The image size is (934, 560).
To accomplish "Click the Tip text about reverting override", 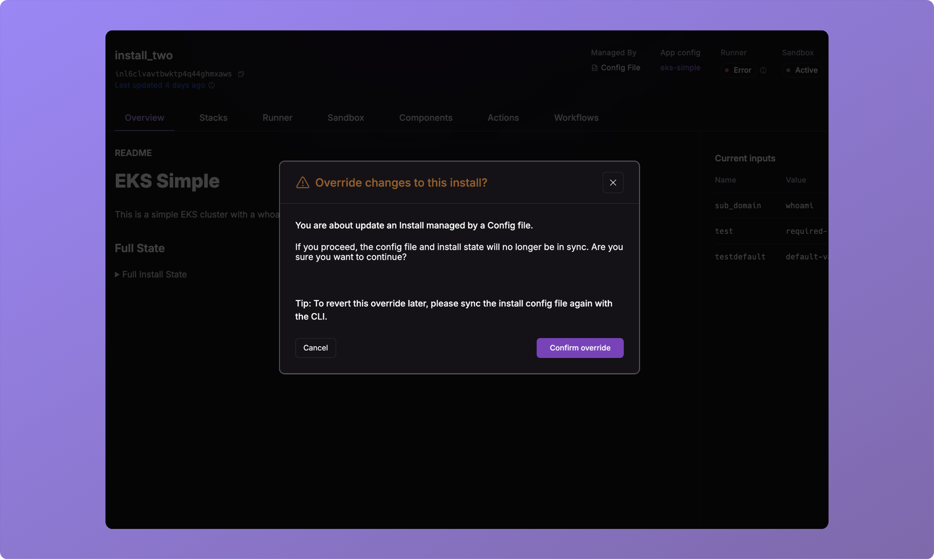I will coord(454,310).
